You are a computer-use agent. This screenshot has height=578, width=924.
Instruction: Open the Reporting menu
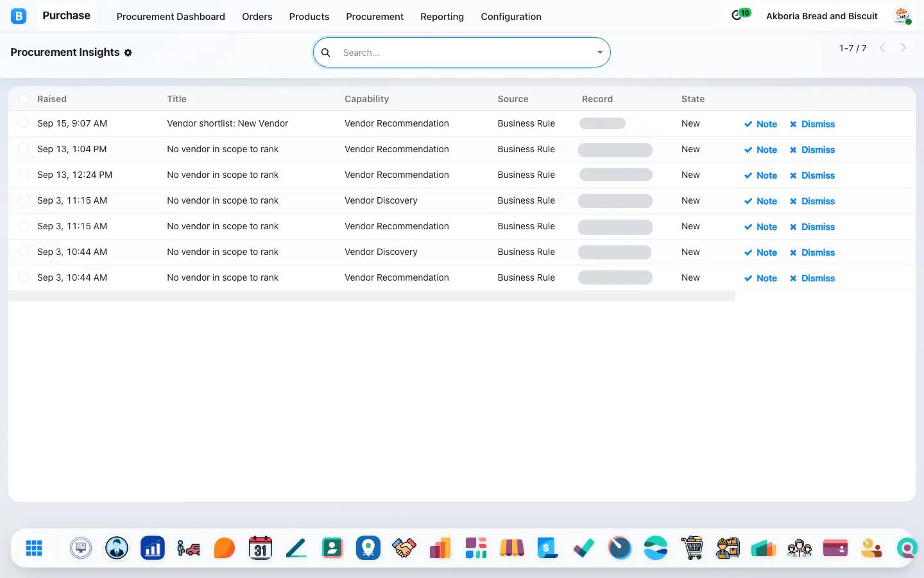click(442, 17)
